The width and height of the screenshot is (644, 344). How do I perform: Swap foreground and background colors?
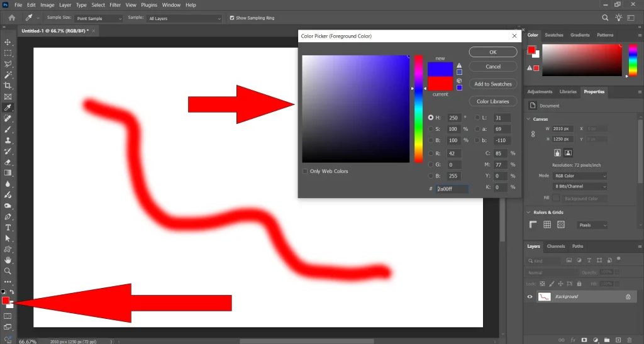tap(12, 292)
